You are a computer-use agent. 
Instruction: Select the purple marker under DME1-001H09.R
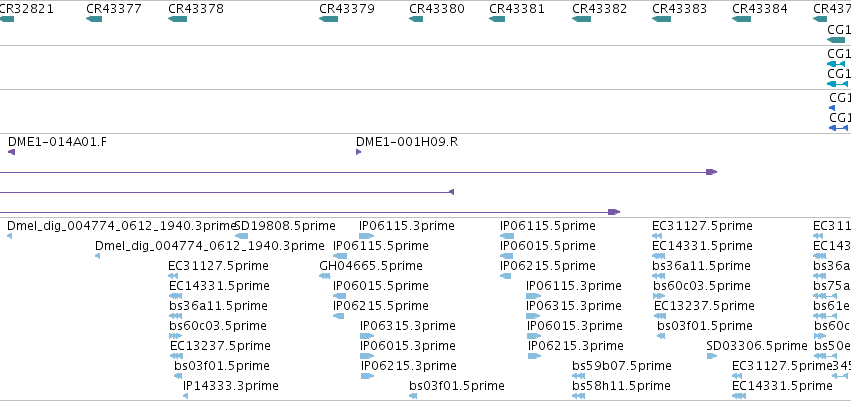(359, 152)
